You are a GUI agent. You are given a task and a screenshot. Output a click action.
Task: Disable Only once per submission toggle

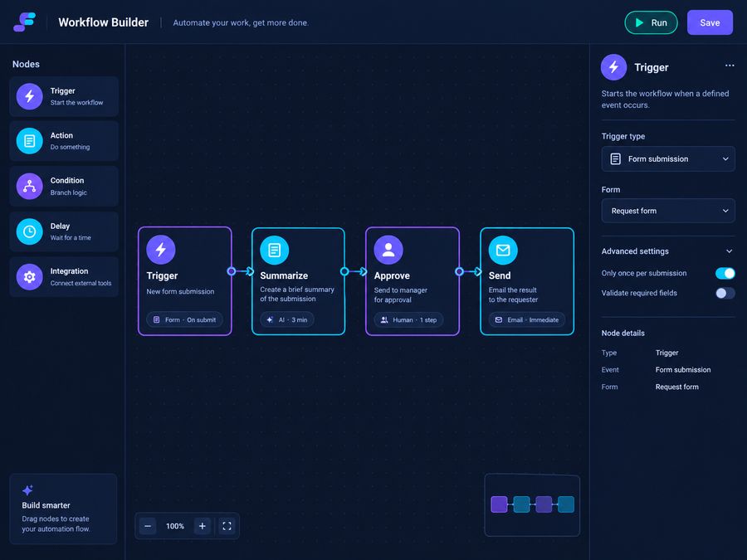(725, 273)
